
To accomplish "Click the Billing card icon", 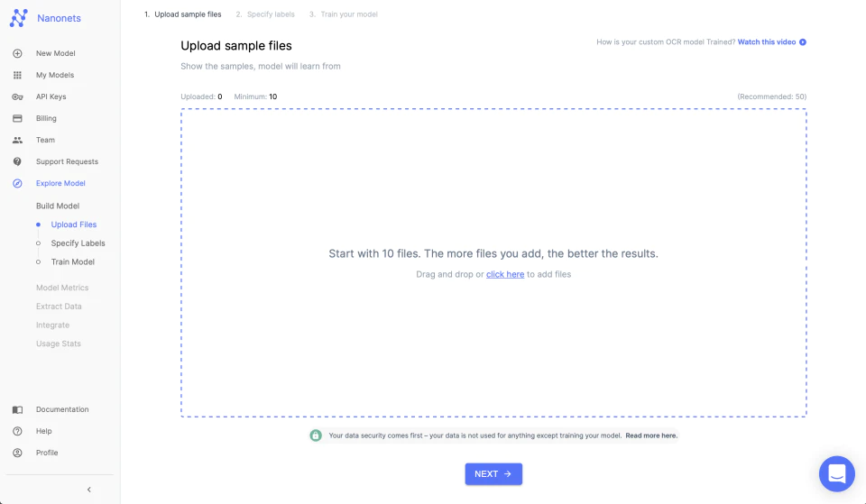I will click(18, 118).
